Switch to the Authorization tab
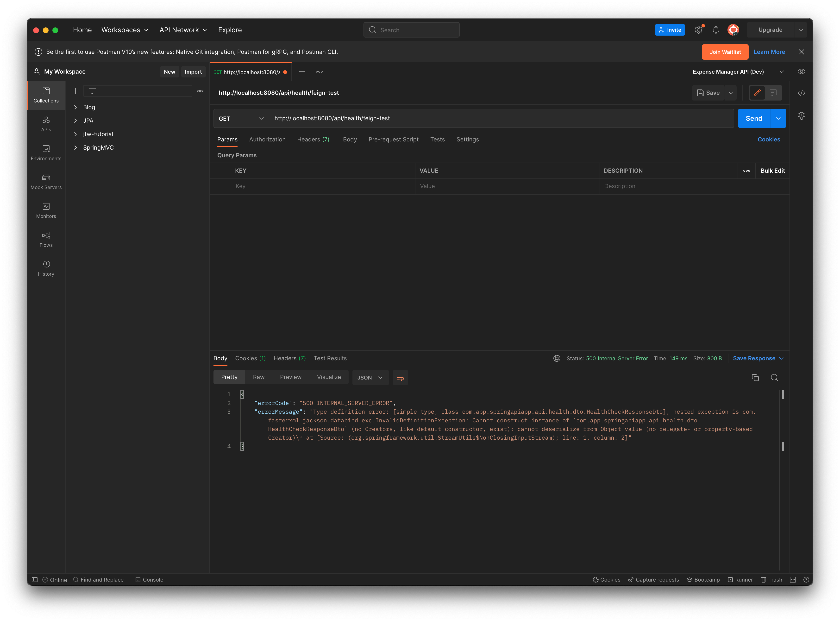840x621 pixels. coord(267,139)
